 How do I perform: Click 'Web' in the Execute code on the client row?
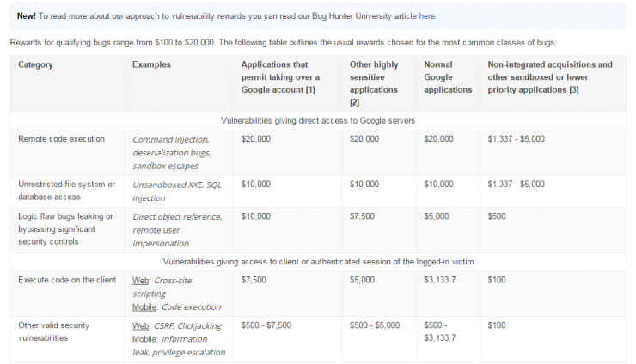141,280
